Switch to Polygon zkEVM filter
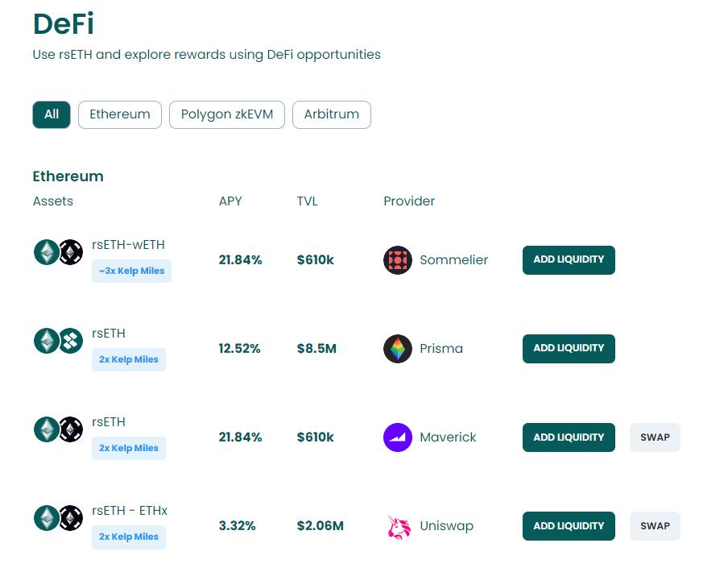This screenshot has width=728, height=568. pos(227,114)
